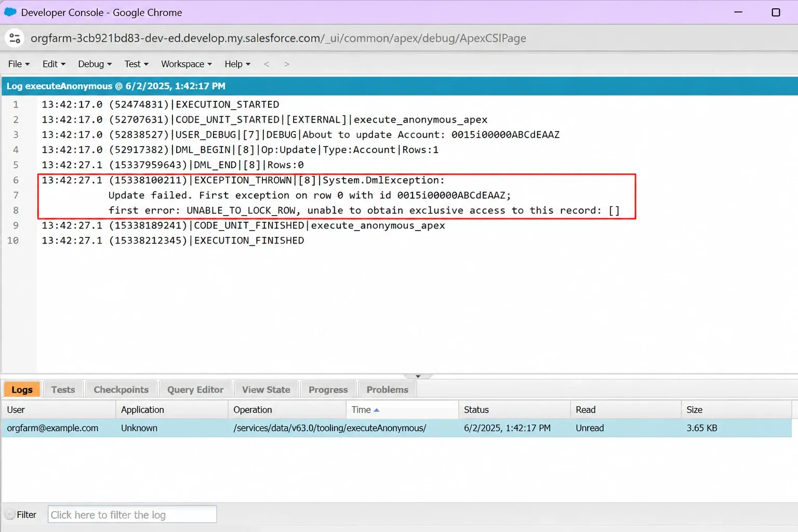This screenshot has height=532, width=798.
Task: Click the address bar URL
Action: point(278,38)
